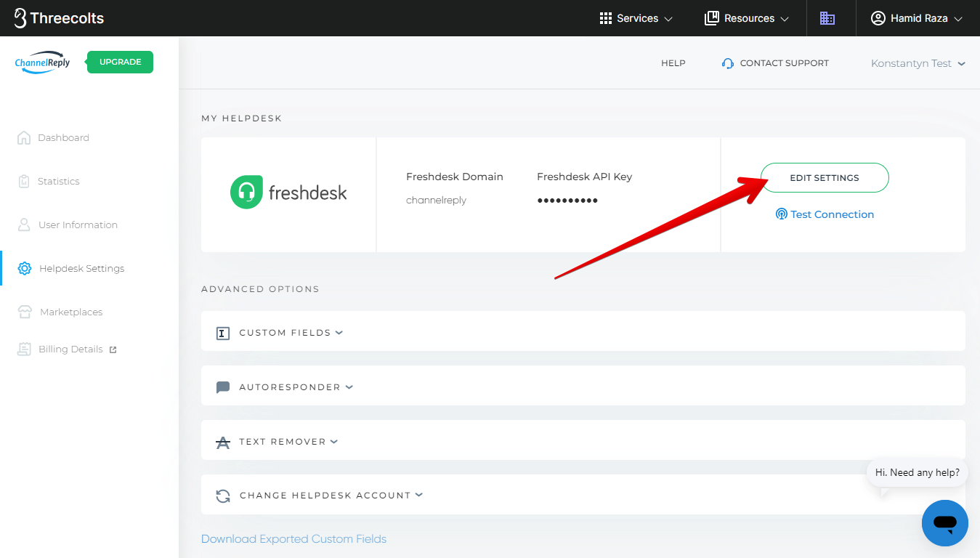Click the Freshdesk API Key label
The height and width of the screenshot is (558, 980).
click(x=585, y=177)
